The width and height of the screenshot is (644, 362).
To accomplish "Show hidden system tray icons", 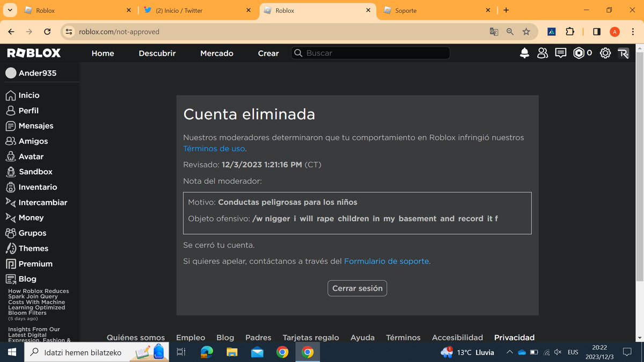I will click(x=509, y=352).
